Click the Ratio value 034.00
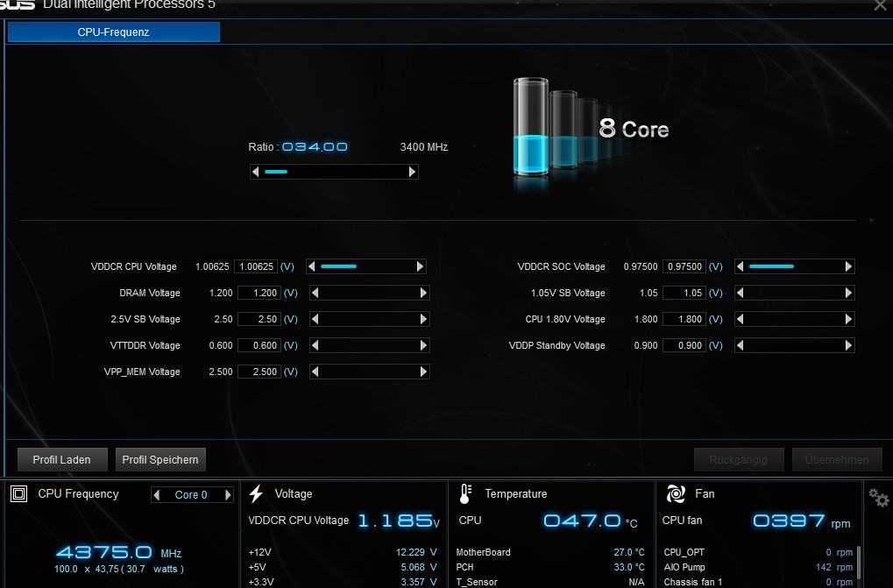This screenshot has height=588, width=893. [315, 147]
